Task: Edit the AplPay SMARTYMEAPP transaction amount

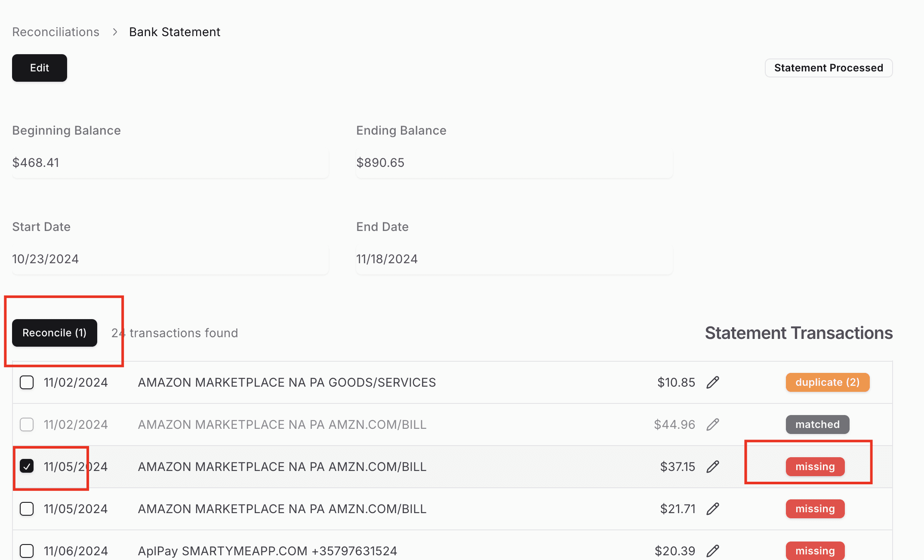Action: (713, 551)
